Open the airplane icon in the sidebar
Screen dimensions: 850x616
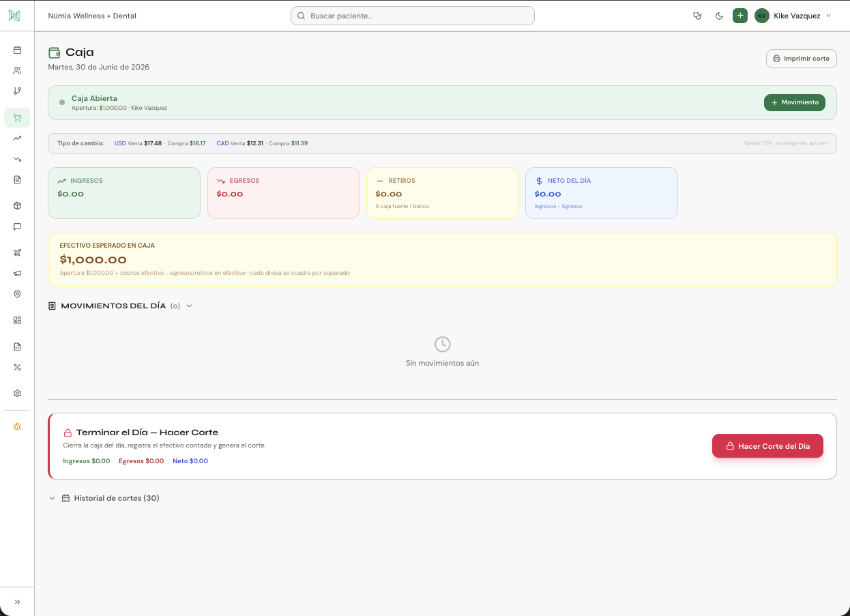pos(17,252)
